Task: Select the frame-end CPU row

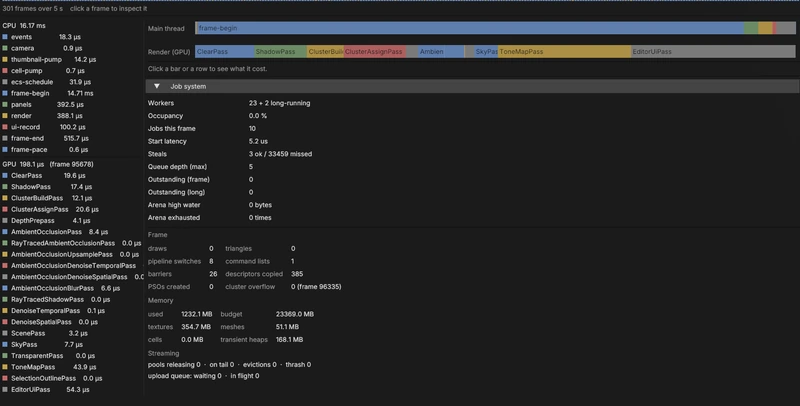Action: tap(46, 138)
